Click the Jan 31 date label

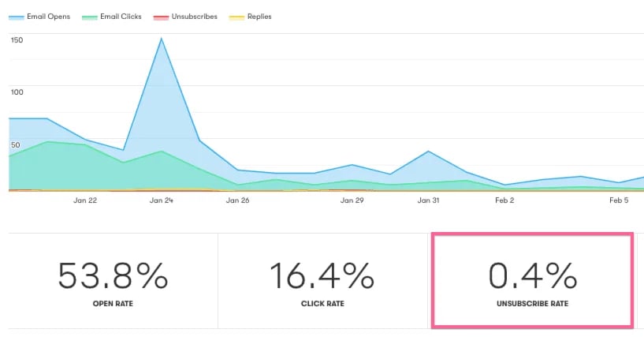pos(428,200)
